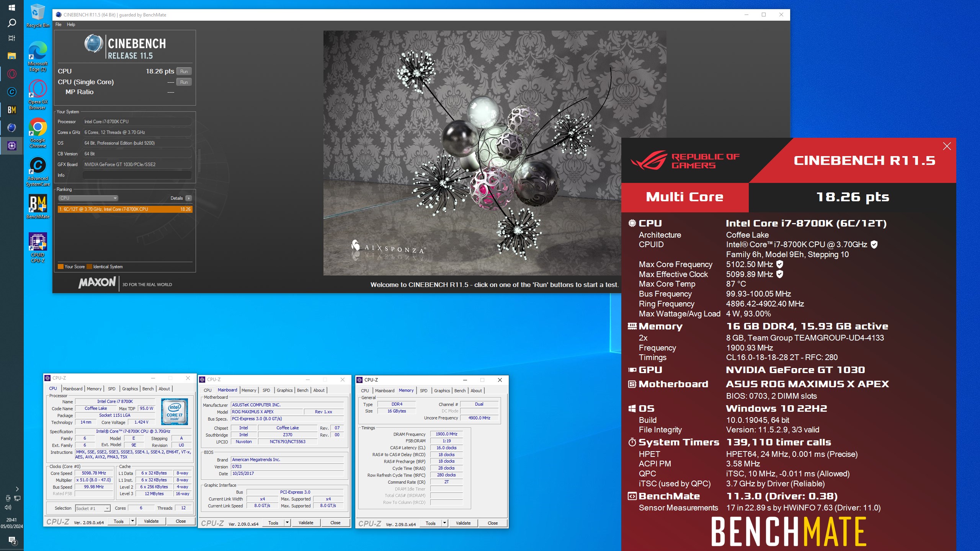The width and height of the screenshot is (980, 551).
Task: Click Close in second CPU-Z window
Action: point(335,523)
